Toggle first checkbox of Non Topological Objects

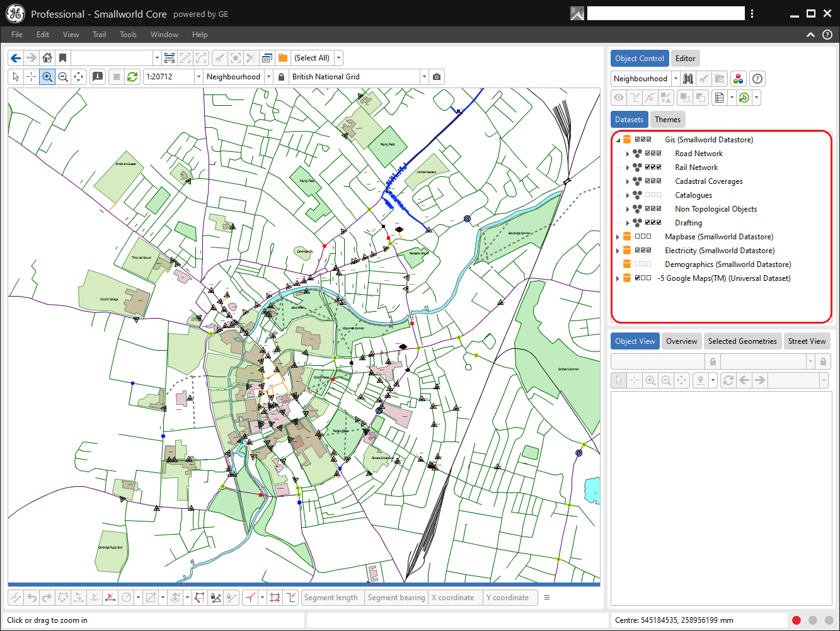click(647, 209)
